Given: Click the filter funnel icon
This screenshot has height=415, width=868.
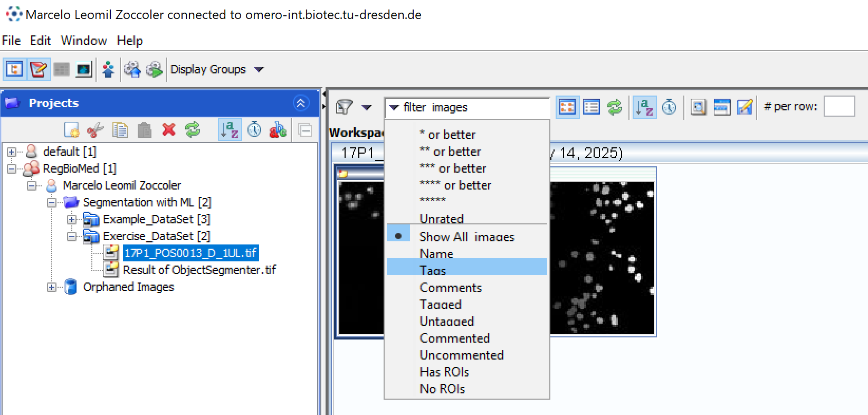Looking at the screenshot, I should point(345,107).
